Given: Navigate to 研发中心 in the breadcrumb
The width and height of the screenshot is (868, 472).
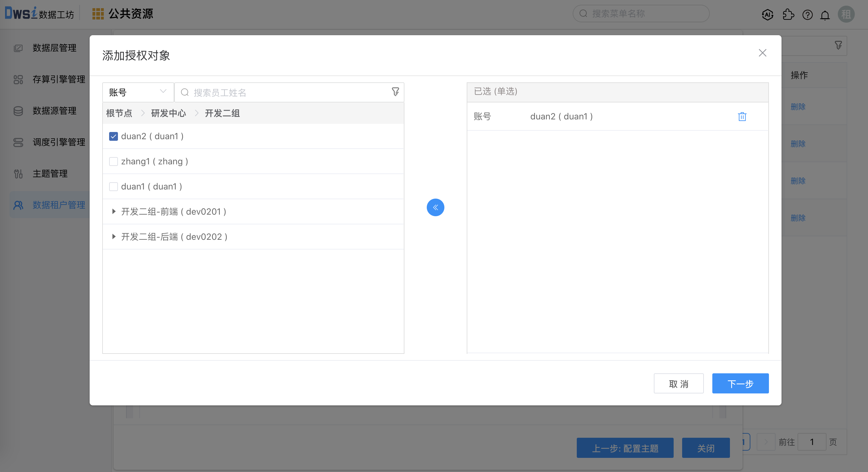Looking at the screenshot, I should click(168, 113).
